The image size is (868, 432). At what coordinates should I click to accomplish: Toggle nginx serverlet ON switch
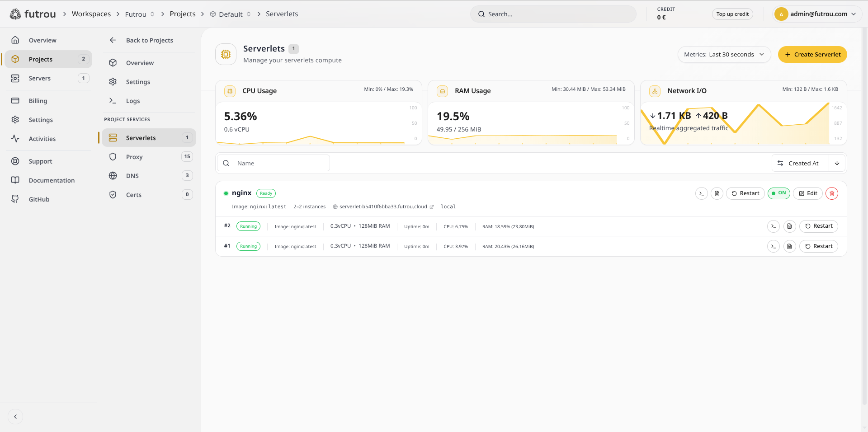[779, 193]
